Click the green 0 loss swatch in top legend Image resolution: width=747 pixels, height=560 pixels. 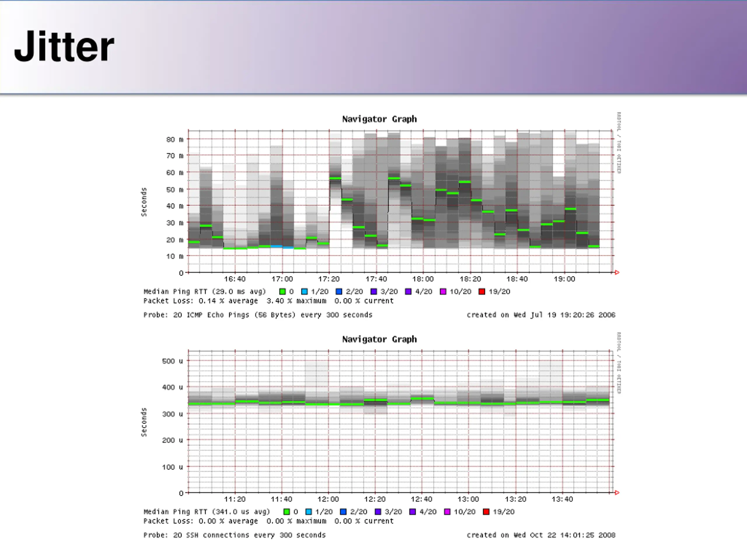click(x=283, y=292)
